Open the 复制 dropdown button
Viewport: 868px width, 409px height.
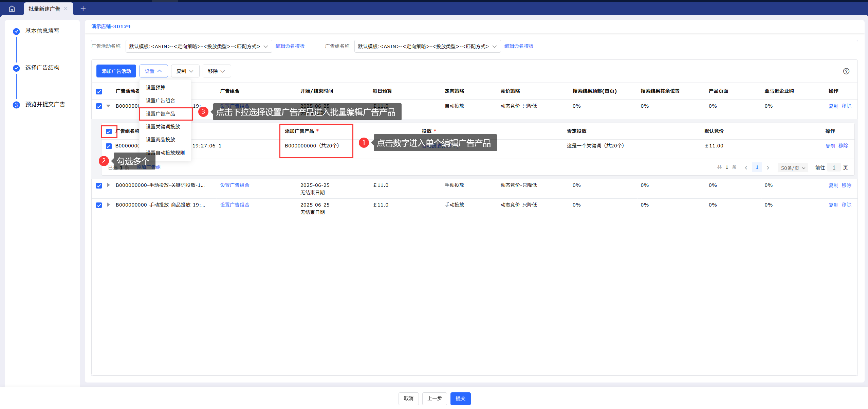tap(185, 71)
